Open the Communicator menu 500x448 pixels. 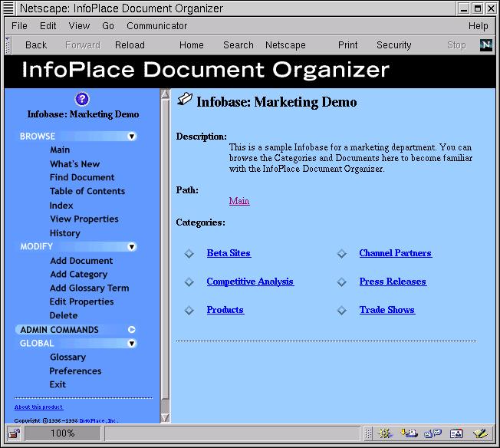click(157, 26)
